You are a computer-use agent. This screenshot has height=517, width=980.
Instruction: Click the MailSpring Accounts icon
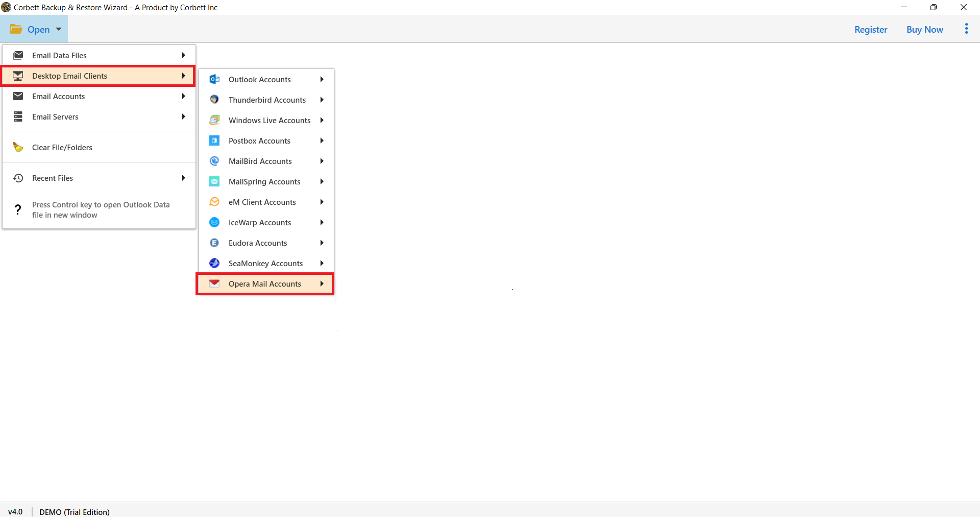(x=214, y=181)
